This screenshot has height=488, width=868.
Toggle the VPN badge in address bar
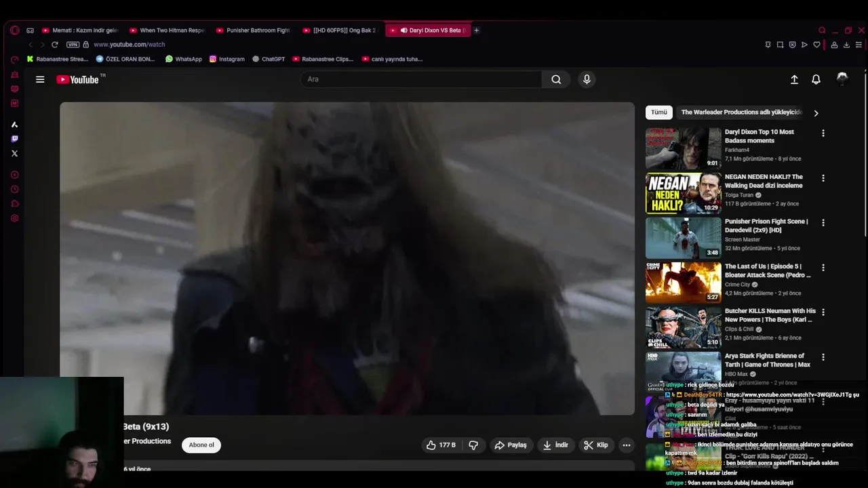click(73, 45)
